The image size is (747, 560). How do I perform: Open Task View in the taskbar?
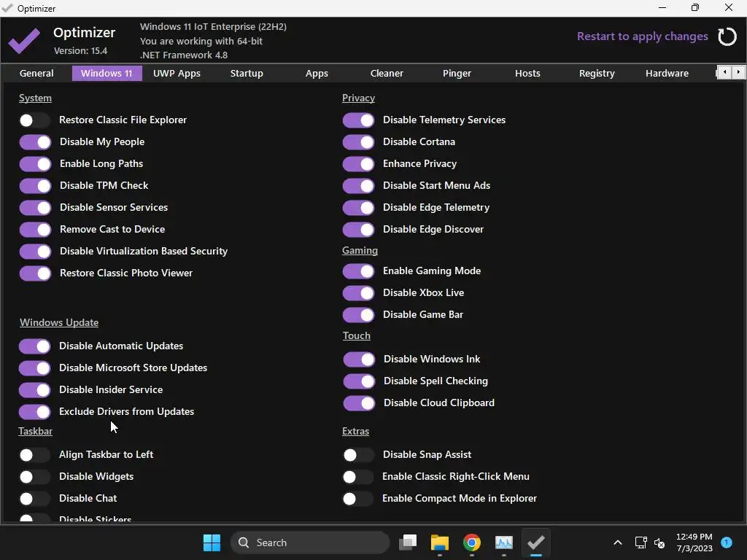(408, 542)
